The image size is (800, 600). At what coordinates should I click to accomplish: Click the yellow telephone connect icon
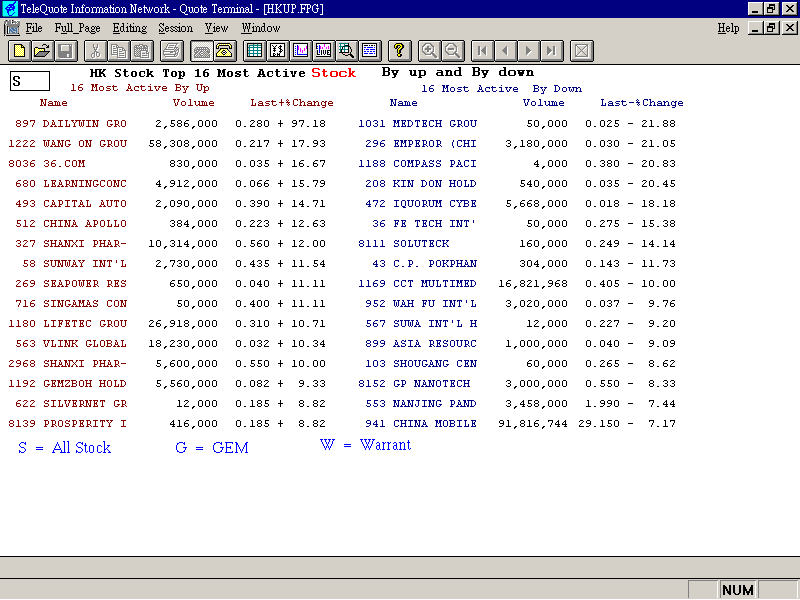(224, 51)
